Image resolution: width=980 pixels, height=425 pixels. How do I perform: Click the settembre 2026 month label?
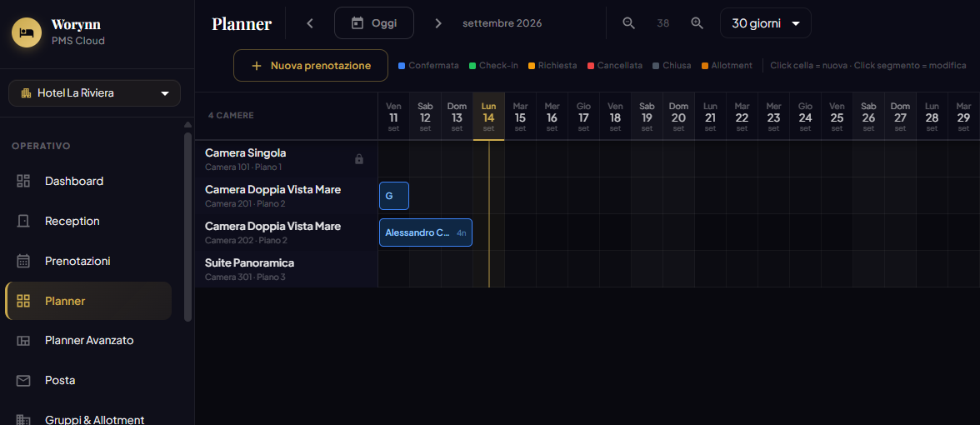[502, 23]
